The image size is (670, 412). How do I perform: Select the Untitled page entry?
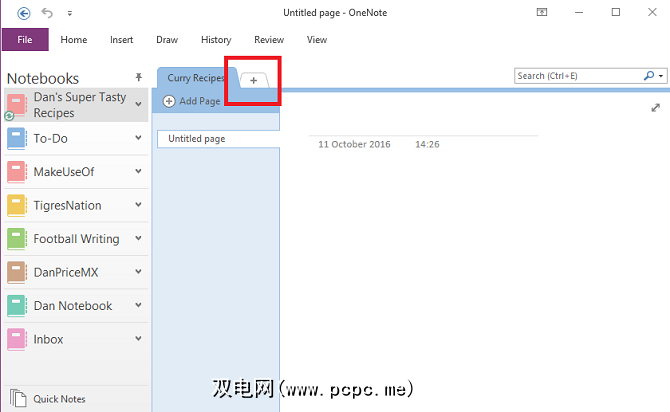[218, 139]
